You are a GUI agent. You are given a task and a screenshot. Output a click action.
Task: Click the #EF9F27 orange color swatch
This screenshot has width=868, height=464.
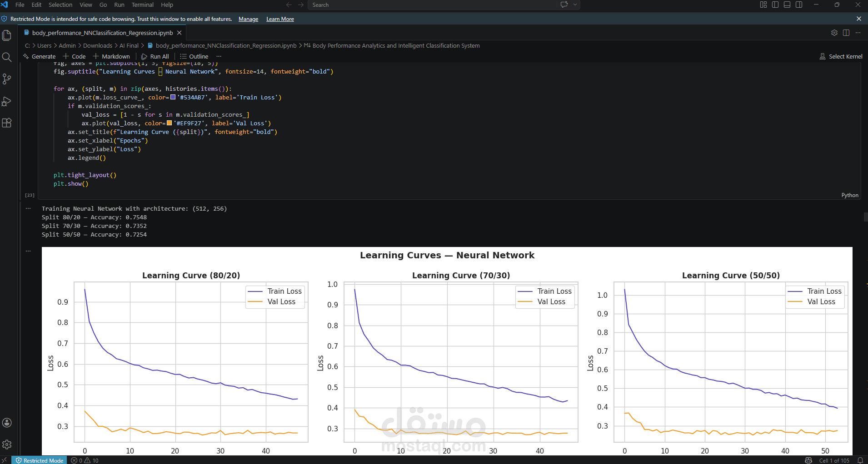coord(169,123)
